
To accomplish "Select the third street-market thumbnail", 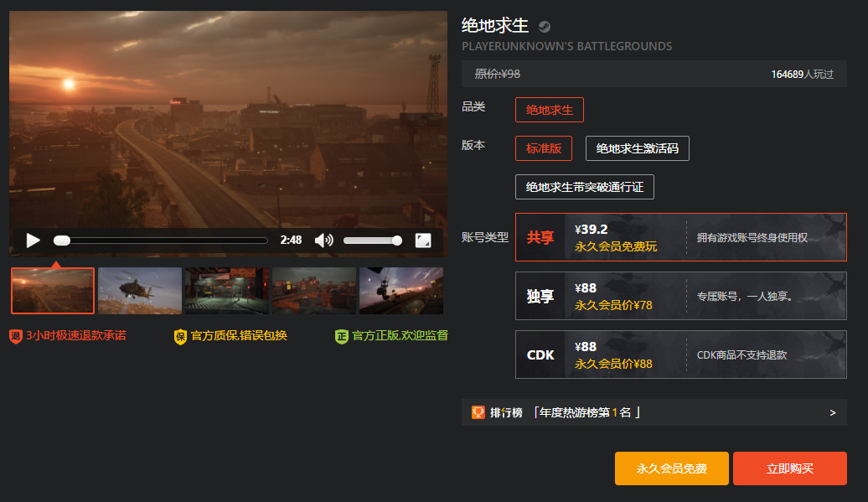I will (x=227, y=291).
